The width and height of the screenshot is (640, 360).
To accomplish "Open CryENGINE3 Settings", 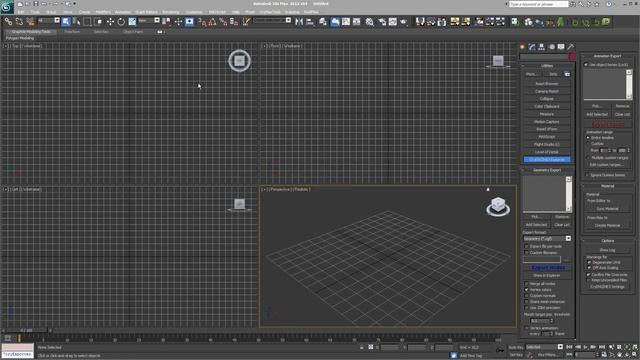I will click(x=607, y=287).
